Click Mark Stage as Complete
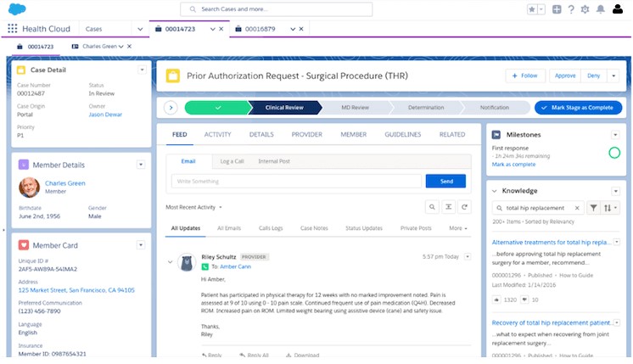633x364 pixels. pos(578,108)
